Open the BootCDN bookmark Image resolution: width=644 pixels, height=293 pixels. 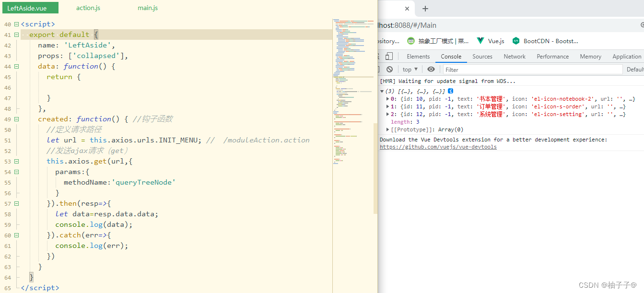(x=545, y=41)
